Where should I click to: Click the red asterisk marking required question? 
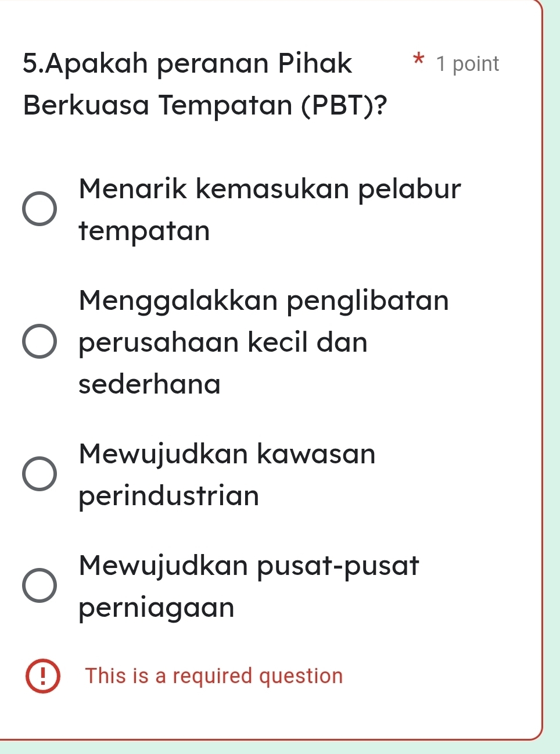click(418, 62)
